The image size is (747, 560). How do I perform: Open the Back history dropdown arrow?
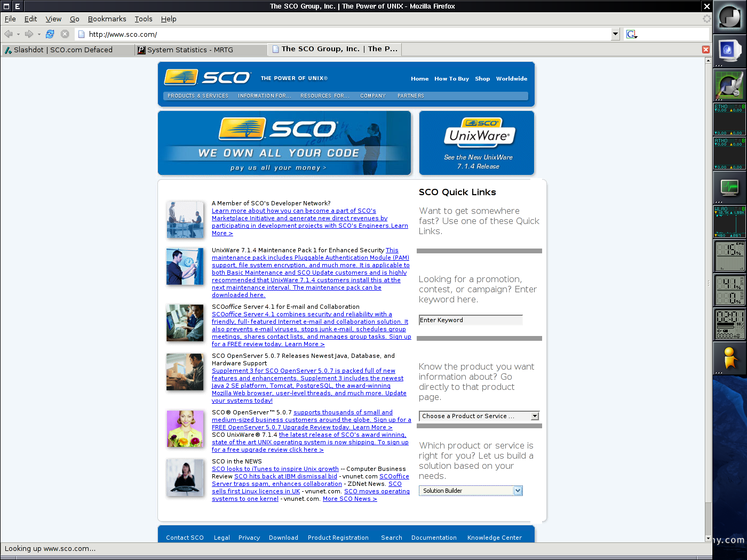click(x=18, y=34)
